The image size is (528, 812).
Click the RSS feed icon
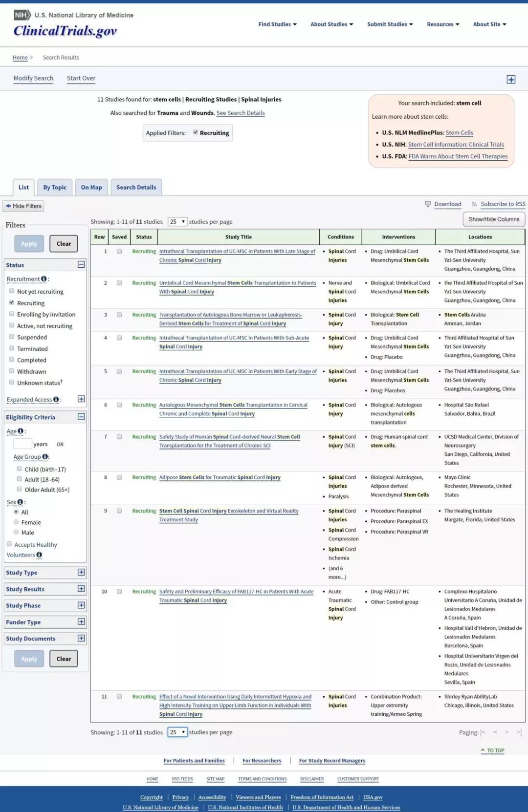pos(474,204)
